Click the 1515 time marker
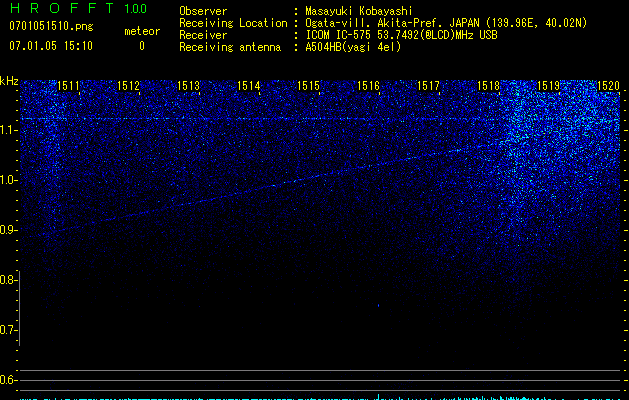The image size is (629, 400). pyautogui.click(x=308, y=85)
